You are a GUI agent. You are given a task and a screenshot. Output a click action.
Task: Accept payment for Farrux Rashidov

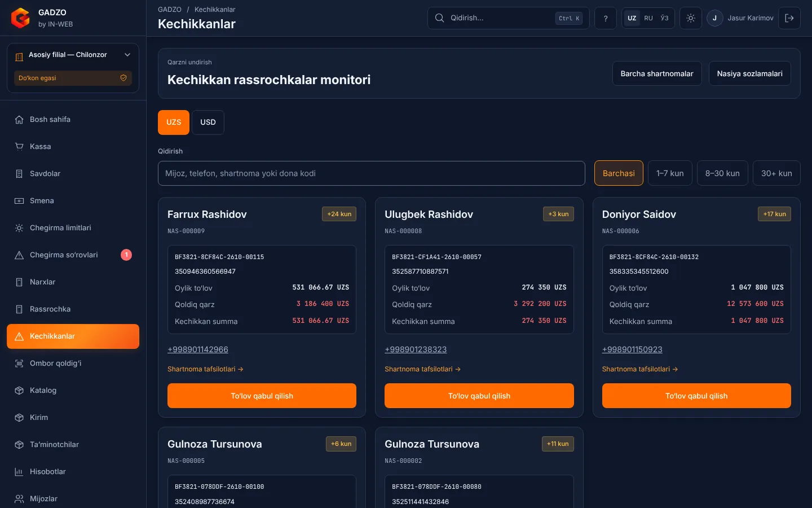(x=262, y=396)
